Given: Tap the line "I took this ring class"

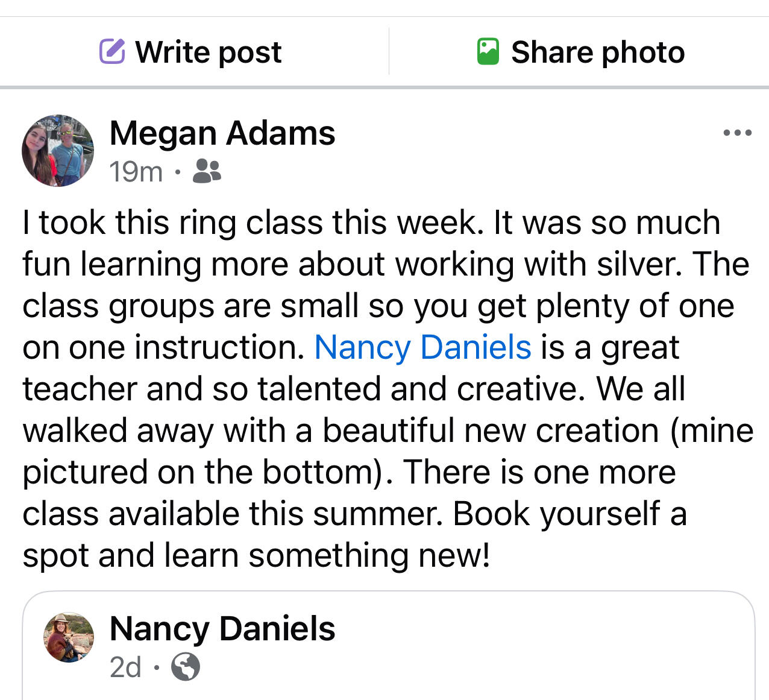Looking at the screenshot, I should tap(181, 222).
